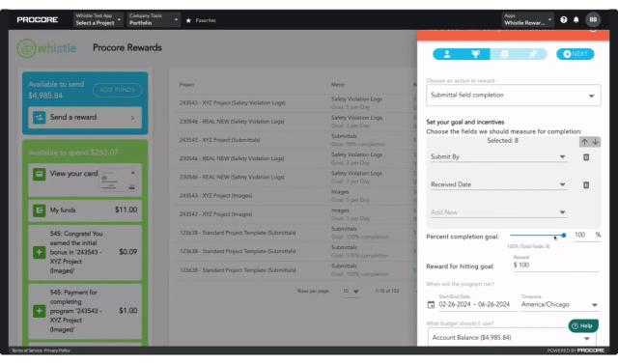Viewport: 618px width, 364px height.
Task: Click the My funds $11.00 row
Action: (x=85, y=210)
